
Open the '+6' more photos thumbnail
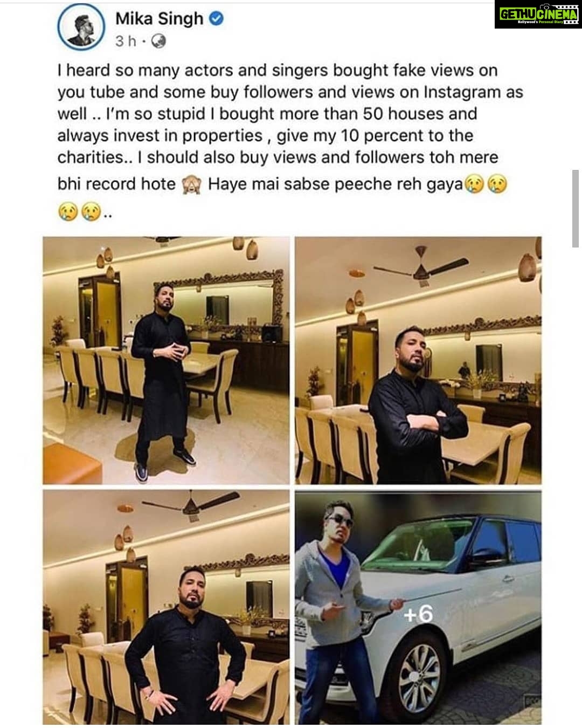pos(418,607)
